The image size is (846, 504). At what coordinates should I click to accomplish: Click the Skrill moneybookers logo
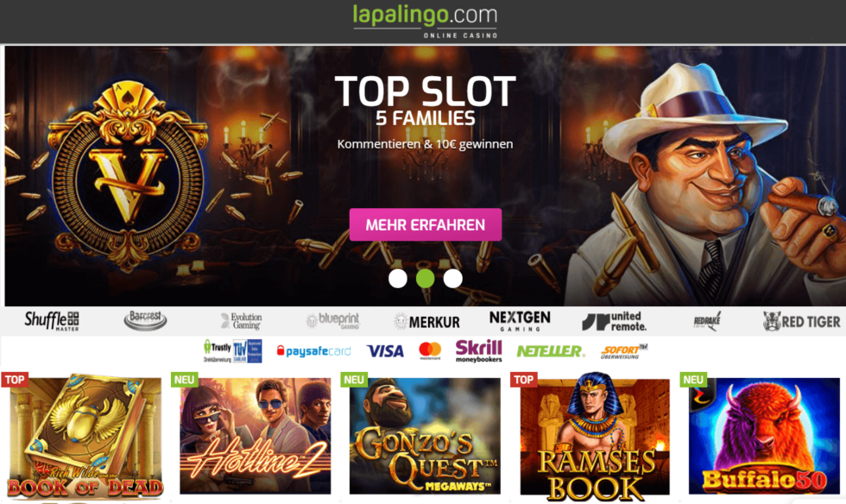478,350
